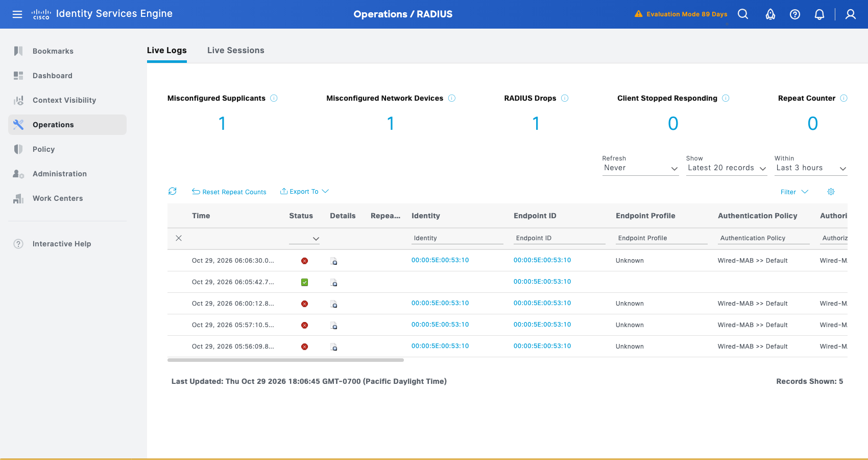Image resolution: width=868 pixels, height=460 pixels.
Task: Open the Status filter dropdown
Action: 304,238
